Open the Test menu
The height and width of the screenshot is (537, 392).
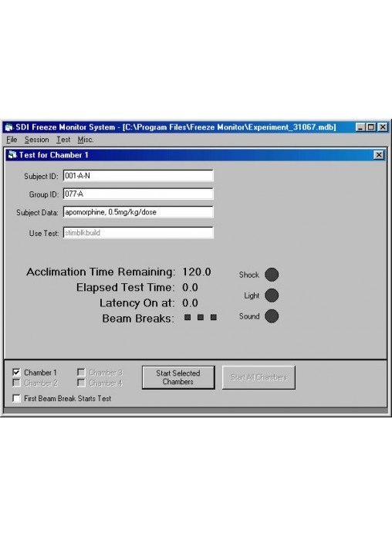(63, 140)
